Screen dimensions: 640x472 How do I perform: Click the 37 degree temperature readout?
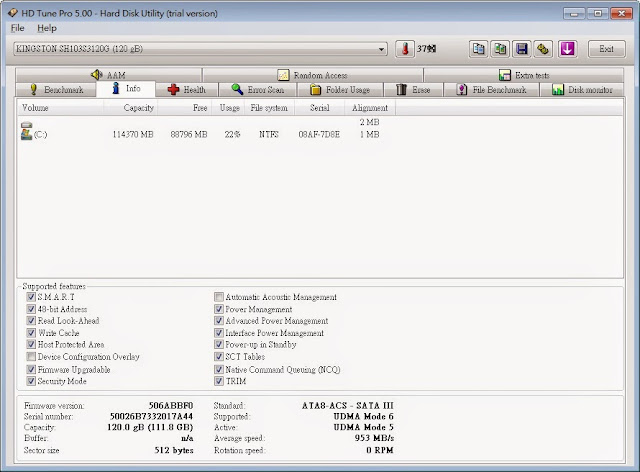click(426, 49)
